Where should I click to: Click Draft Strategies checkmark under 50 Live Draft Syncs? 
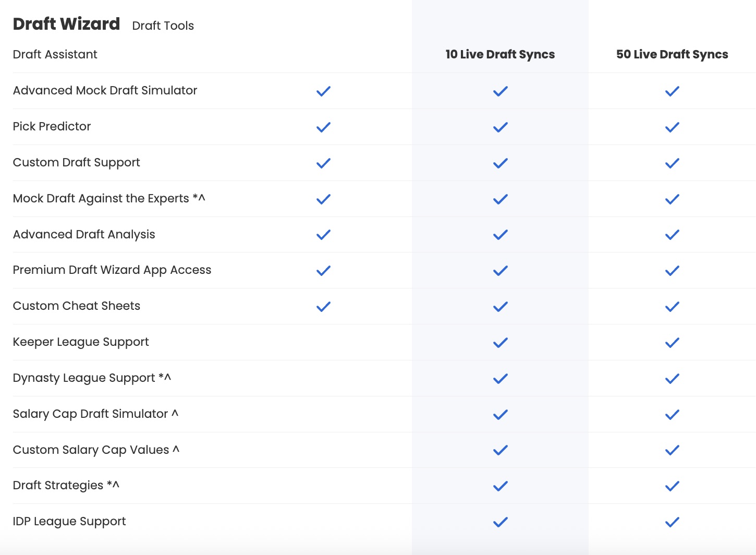click(672, 486)
